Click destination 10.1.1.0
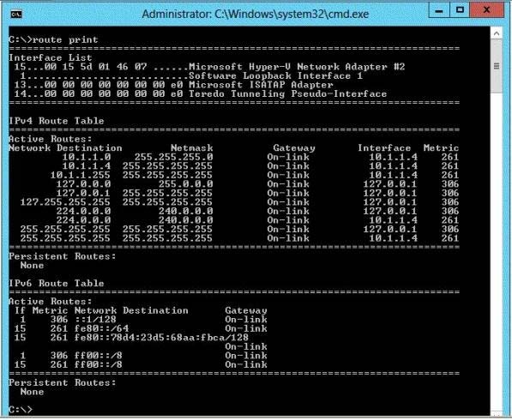The height and width of the screenshot is (420, 512). coord(87,157)
